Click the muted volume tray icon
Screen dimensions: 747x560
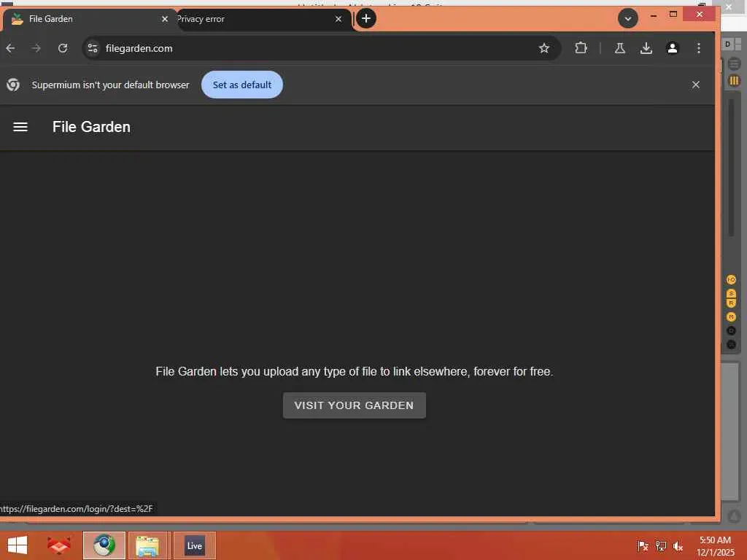pos(678,545)
